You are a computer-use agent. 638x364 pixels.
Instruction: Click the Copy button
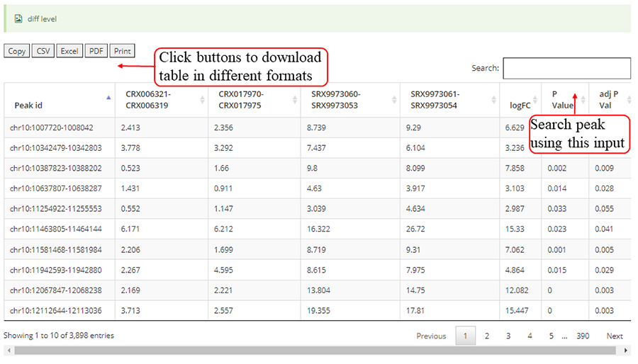tap(17, 51)
